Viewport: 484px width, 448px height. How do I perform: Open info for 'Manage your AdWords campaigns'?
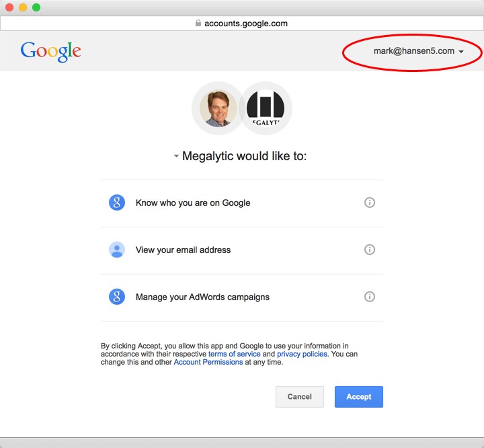370,297
